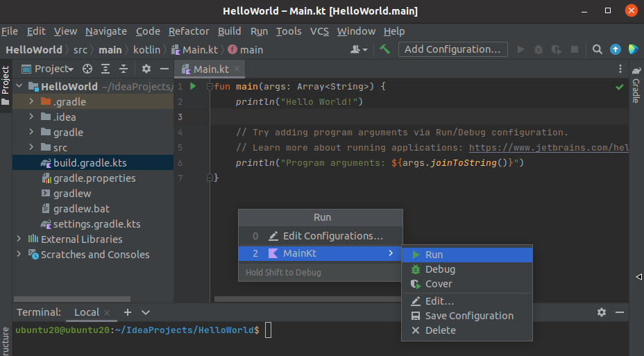Screen dimensions: 644x356
Task: Expand the External Libraries node
Action: click(x=19, y=239)
